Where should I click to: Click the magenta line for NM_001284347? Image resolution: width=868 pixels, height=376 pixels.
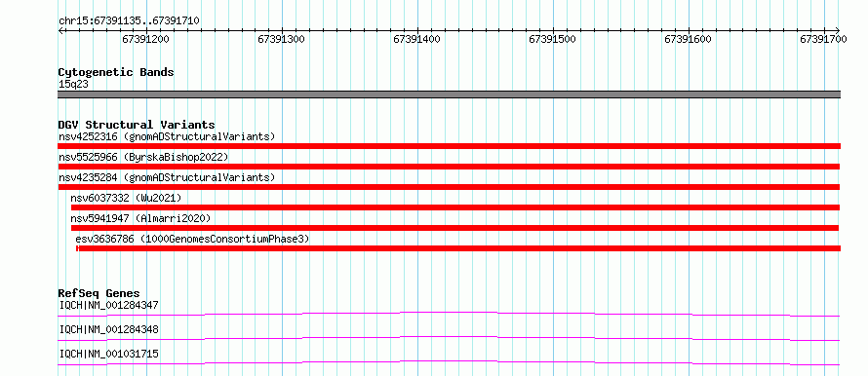click(x=449, y=314)
